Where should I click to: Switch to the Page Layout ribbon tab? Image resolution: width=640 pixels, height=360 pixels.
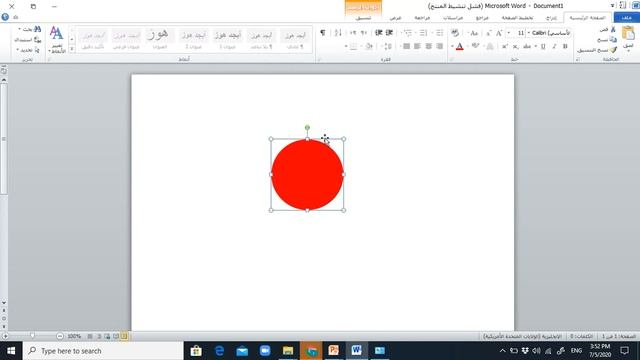[518, 18]
